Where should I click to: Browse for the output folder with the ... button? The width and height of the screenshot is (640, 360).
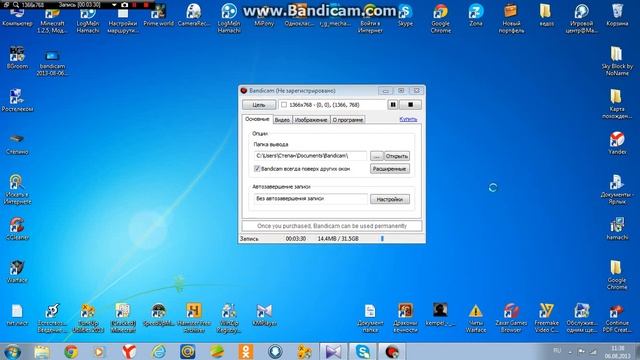[x=377, y=156]
